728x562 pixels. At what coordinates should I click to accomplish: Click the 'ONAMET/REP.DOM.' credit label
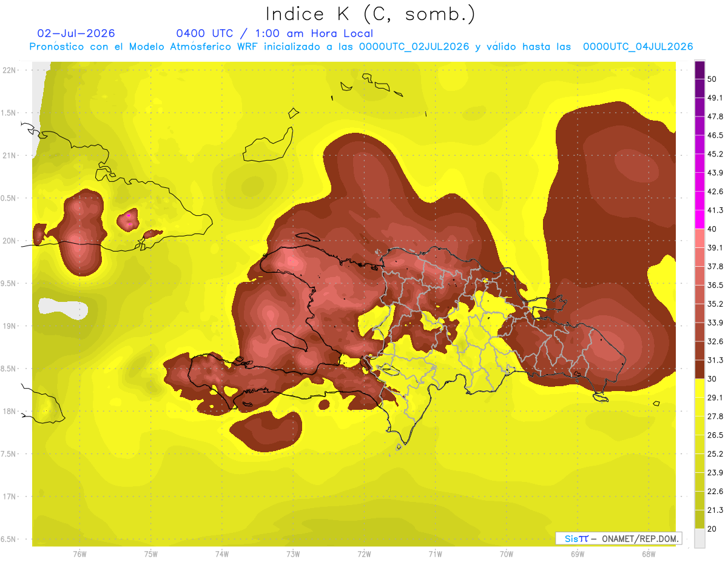[639, 538]
